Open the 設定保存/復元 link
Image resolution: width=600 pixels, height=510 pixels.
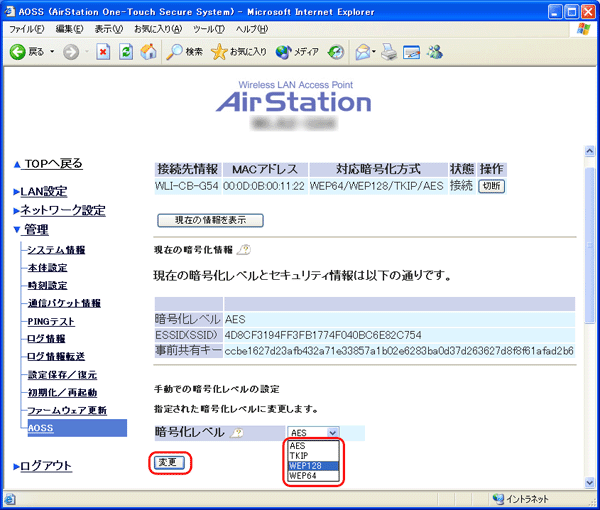[62, 375]
